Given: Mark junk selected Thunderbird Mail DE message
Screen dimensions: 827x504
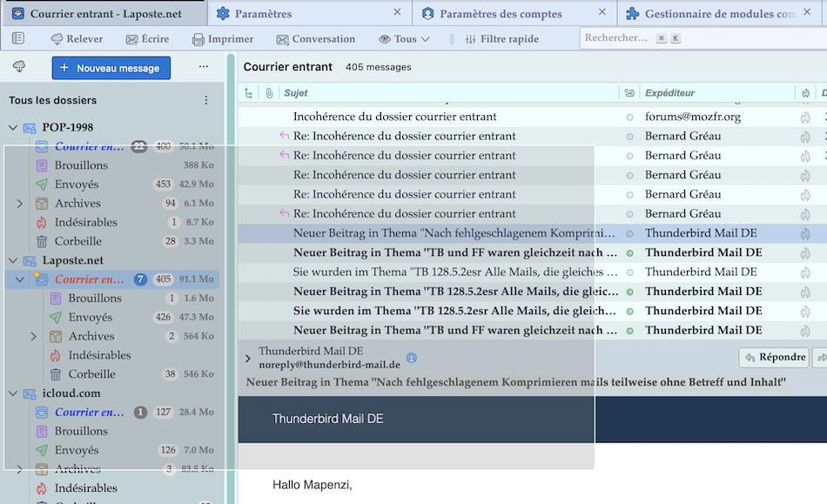Looking at the screenshot, I should (x=805, y=233).
